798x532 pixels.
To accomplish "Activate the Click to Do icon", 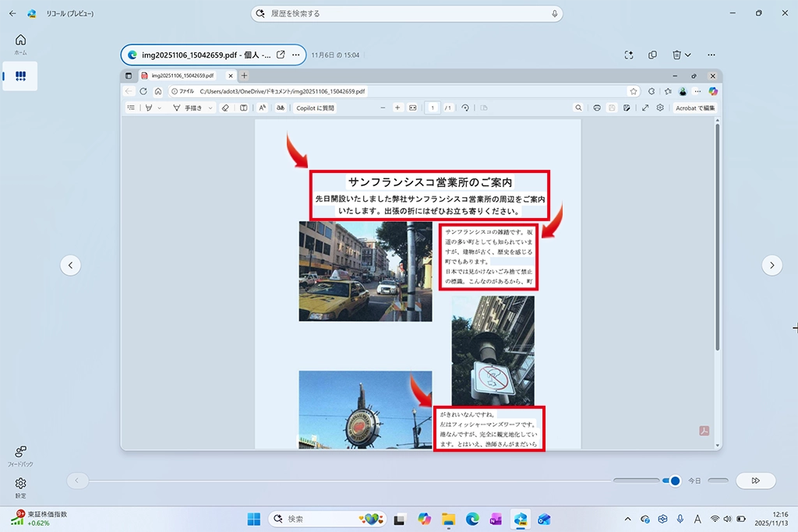I will point(629,55).
